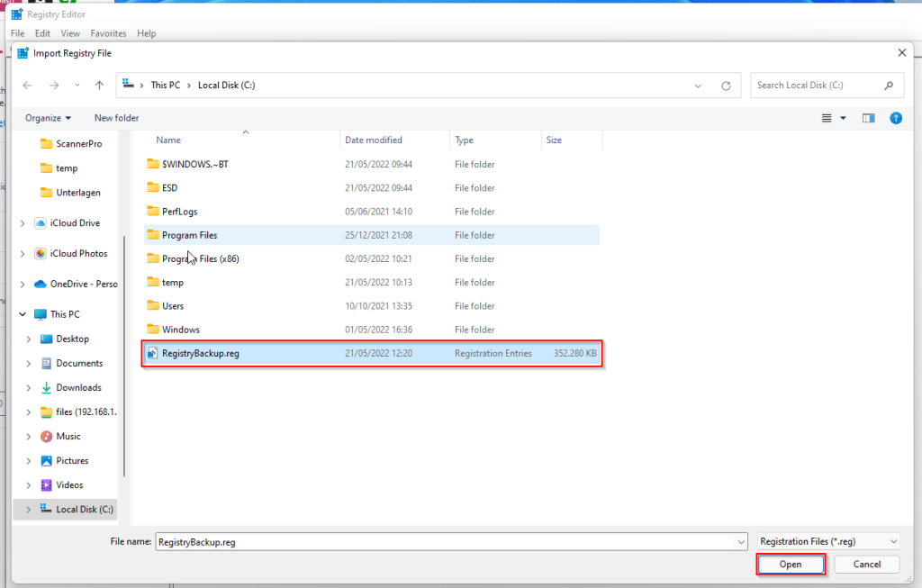This screenshot has width=922, height=588.
Task: Toggle the preview pane icon
Action: [x=869, y=118]
